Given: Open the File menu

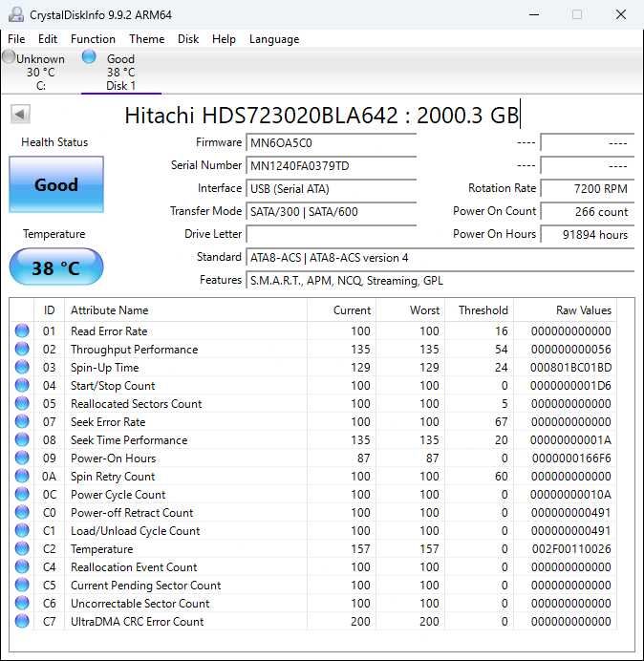Looking at the screenshot, I should click(x=16, y=39).
